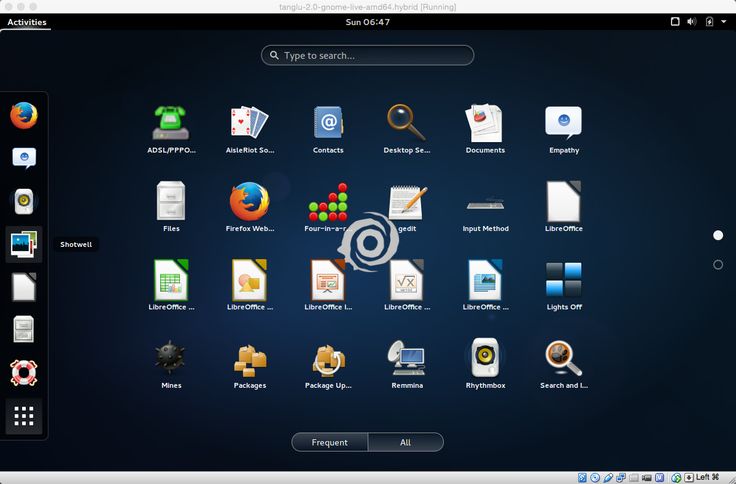Open Rhythmbox music player in grid
Screen dimensions: 736x484
485,358
